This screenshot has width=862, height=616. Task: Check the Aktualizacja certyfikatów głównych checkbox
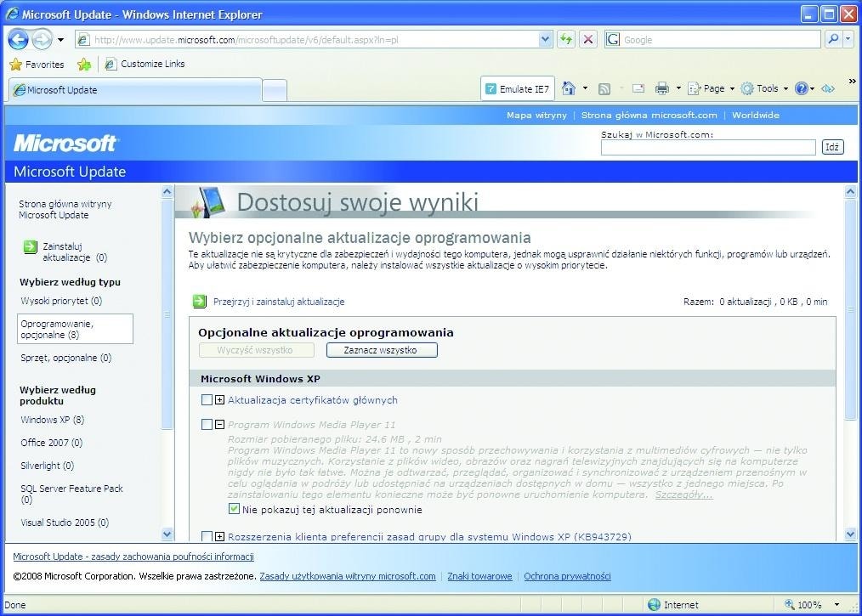205,399
